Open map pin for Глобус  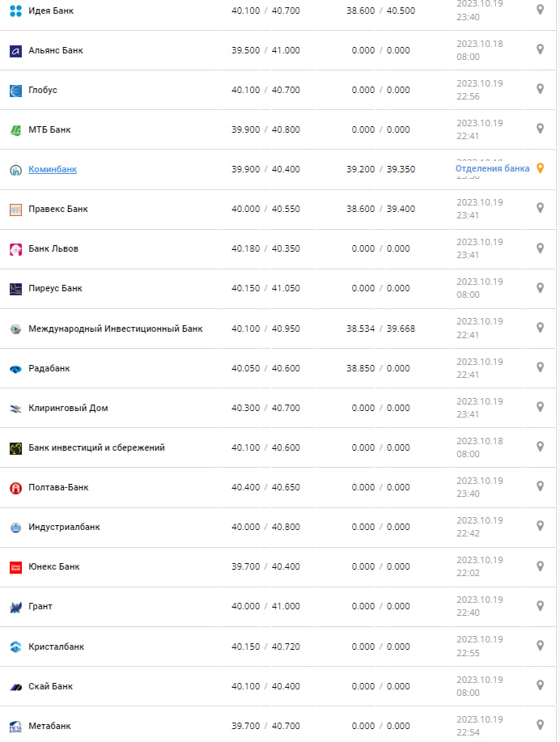pyautogui.click(x=541, y=89)
